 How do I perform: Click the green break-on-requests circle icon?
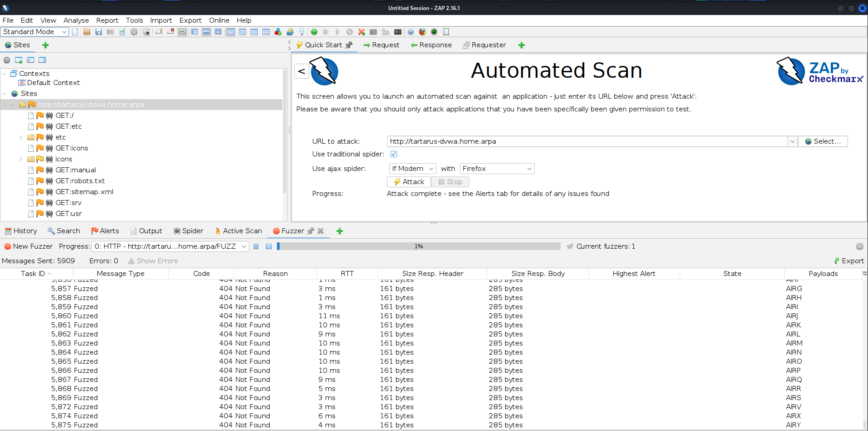[314, 32]
